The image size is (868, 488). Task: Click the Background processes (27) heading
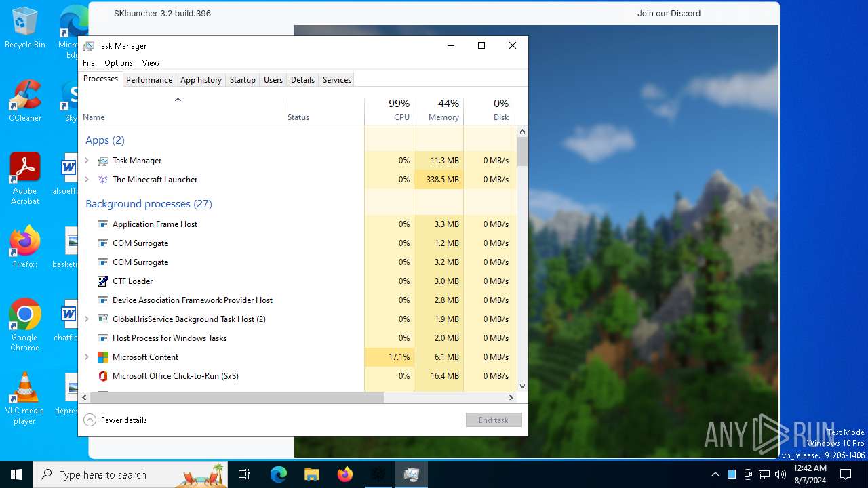coord(149,204)
